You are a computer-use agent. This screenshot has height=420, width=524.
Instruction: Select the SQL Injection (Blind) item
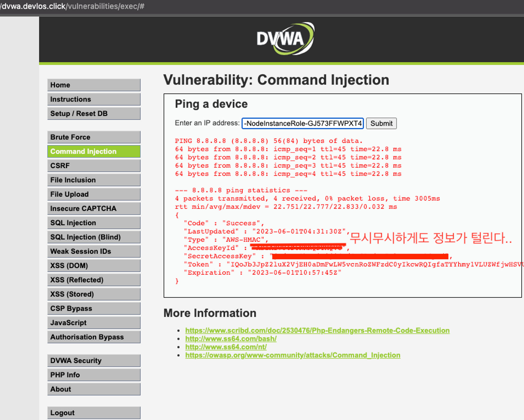[94, 237]
